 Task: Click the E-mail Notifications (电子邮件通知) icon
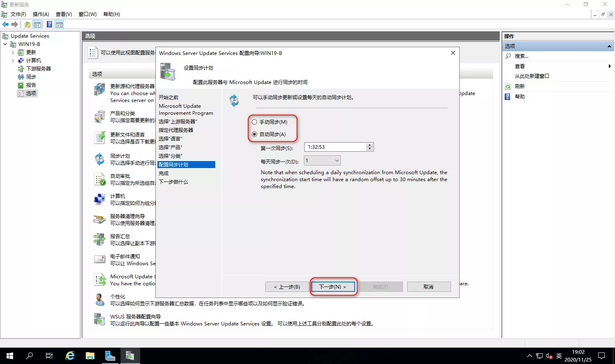pyautogui.click(x=100, y=259)
